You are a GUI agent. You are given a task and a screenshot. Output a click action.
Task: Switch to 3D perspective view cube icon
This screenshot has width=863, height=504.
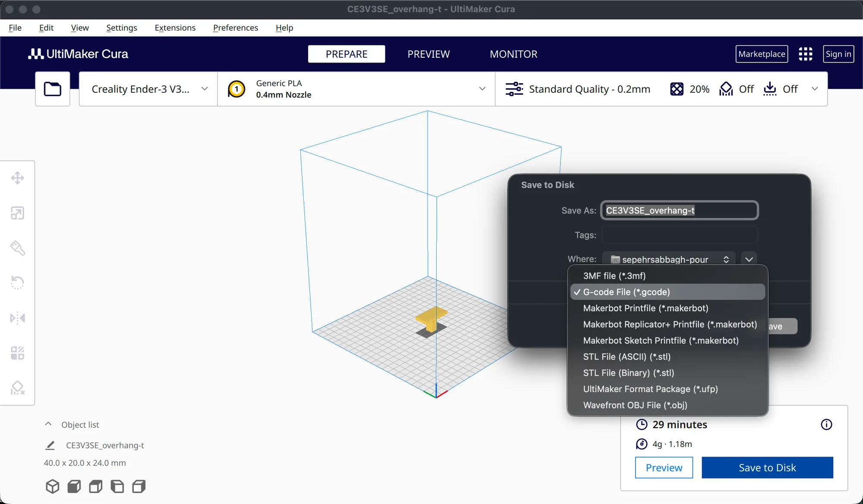pos(53,486)
